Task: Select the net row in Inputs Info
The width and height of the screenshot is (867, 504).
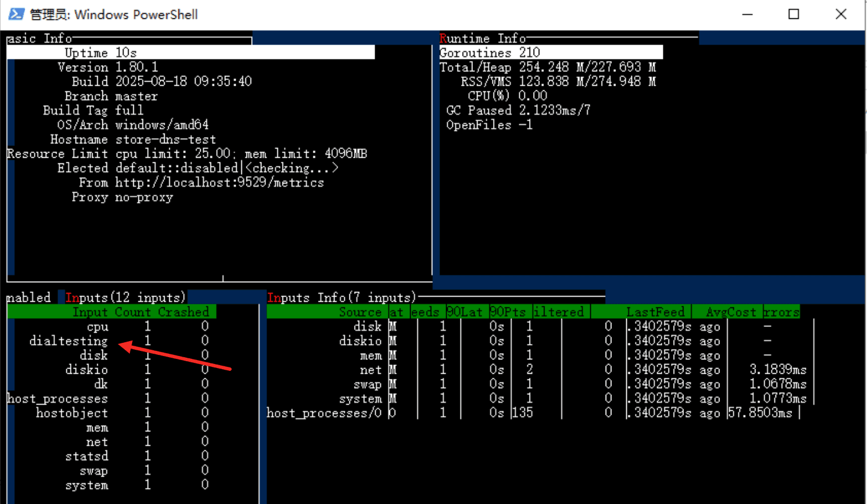Action: [538, 370]
